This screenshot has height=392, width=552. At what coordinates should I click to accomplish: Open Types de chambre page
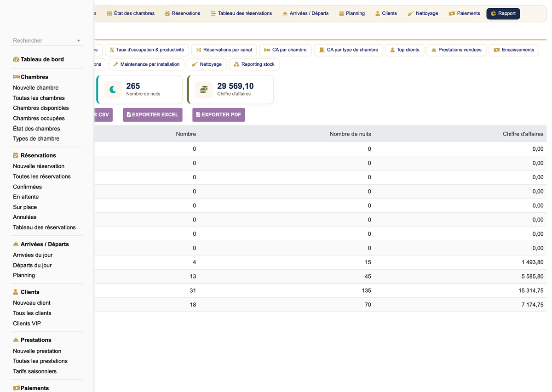pos(36,138)
